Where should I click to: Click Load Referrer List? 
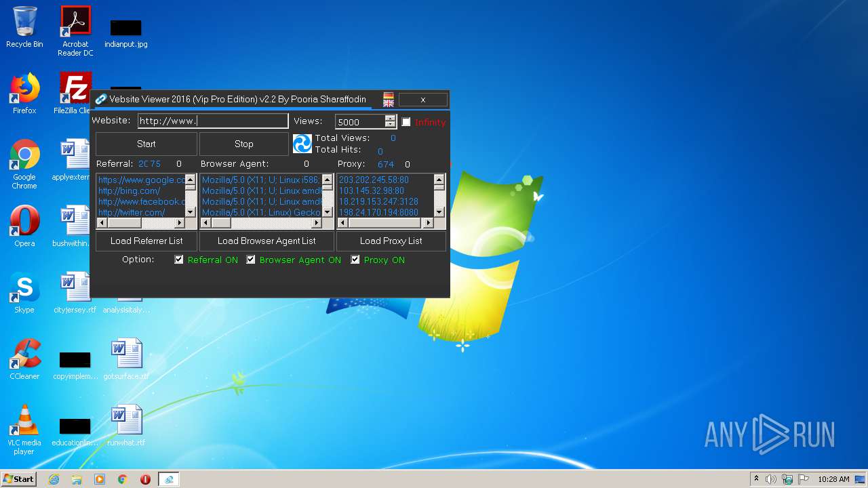pyautogui.click(x=146, y=241)
